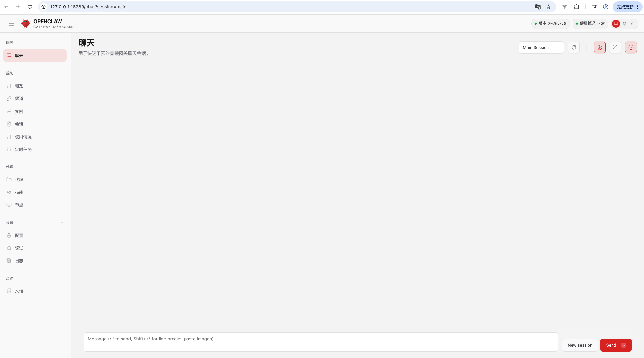Viewport: 644px width, 358px height.
Task: Open 使用情况 usage page
Action: pos(35,137)
